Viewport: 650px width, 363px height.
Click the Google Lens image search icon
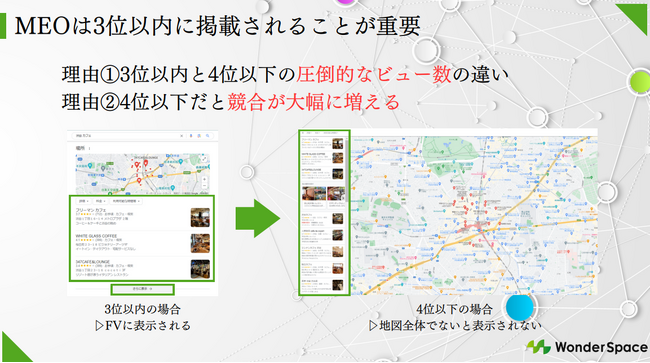tap(199, 136)
